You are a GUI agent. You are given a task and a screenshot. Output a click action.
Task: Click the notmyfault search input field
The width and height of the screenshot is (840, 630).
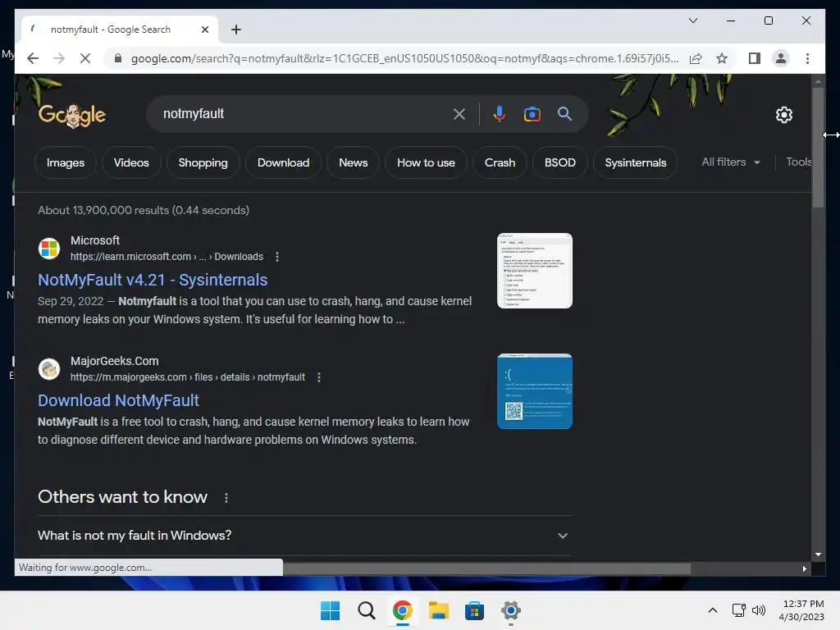303,114
